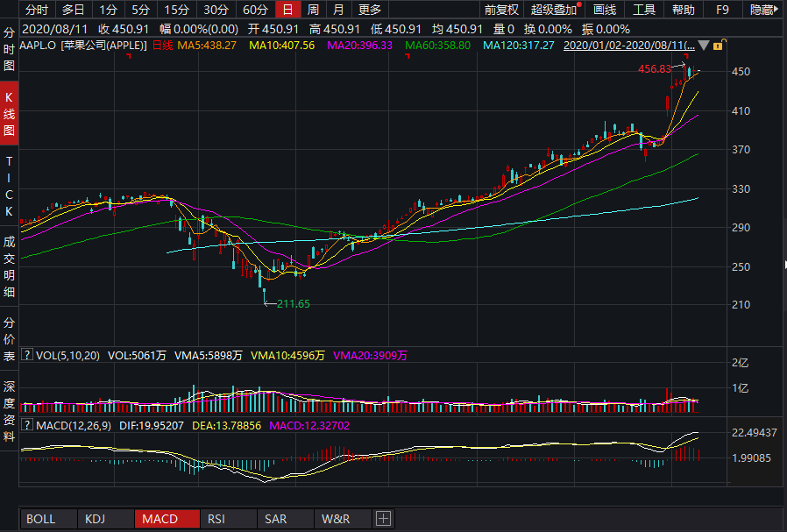Click the 456.83 high price marker
This screenshot has height=532, width=787.
click(654, 68)
